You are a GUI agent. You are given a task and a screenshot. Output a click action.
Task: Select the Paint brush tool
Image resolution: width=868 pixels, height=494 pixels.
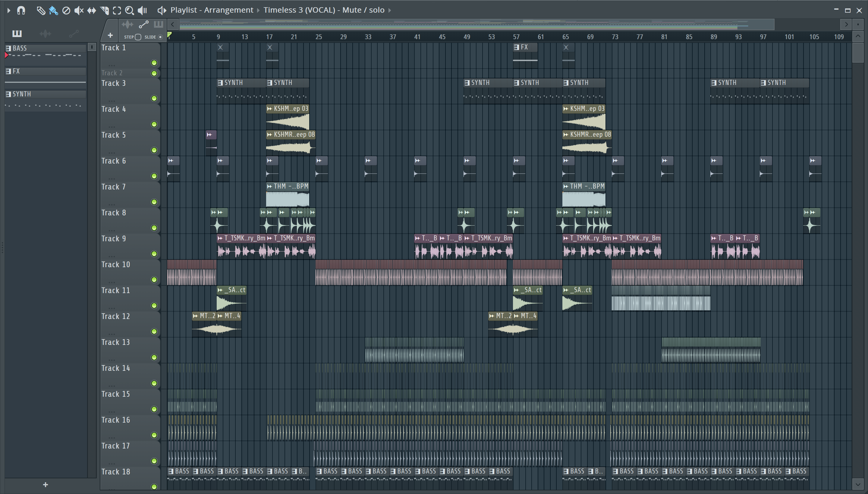53,11
